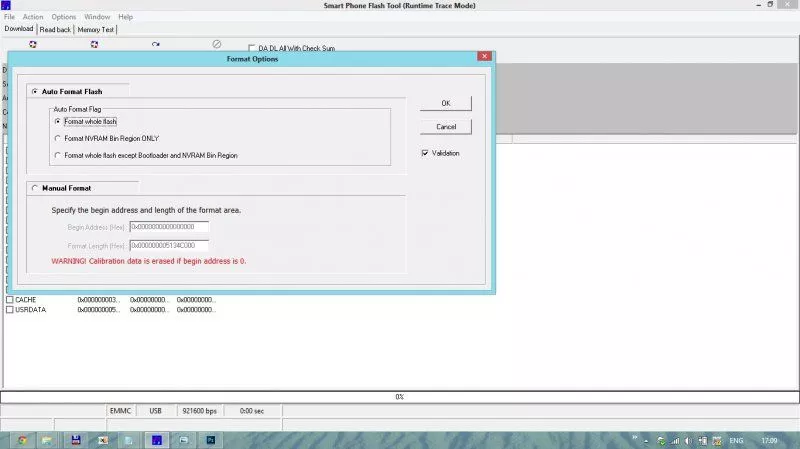800x449 pixels.
Task: Open File Explorer from the taskbar
Action: pos(47,439)
